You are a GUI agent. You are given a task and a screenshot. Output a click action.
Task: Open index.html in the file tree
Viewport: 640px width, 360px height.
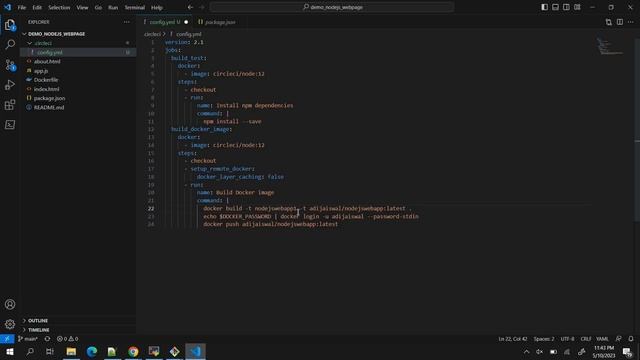click(78, 89)
